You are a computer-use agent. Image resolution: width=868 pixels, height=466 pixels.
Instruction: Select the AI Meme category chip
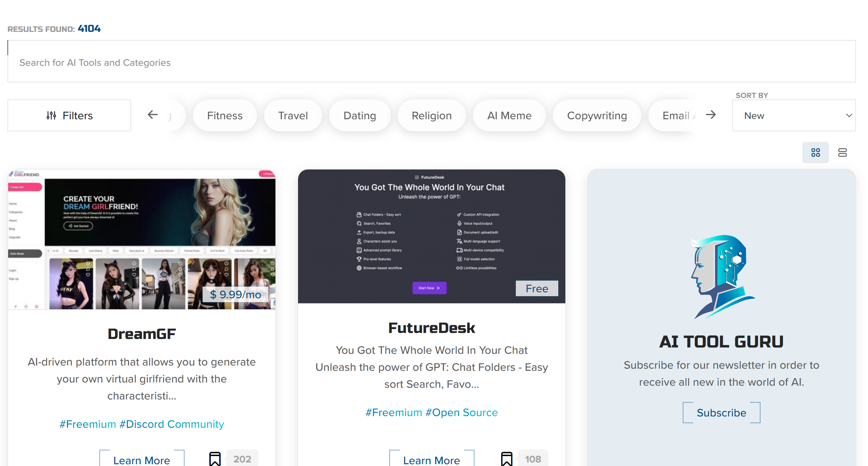509,115
